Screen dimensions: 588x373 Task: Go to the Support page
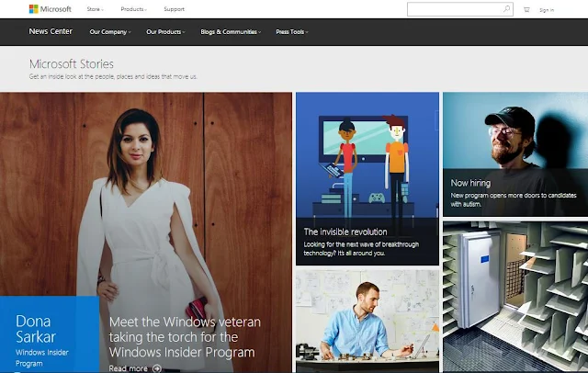point(174,9)
